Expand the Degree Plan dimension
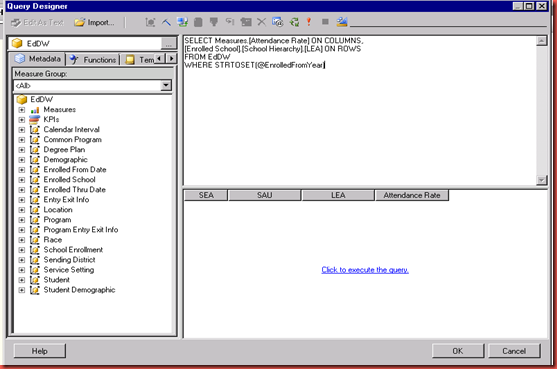The width and height of the screenshot is (557, 369). pos(22,150)
